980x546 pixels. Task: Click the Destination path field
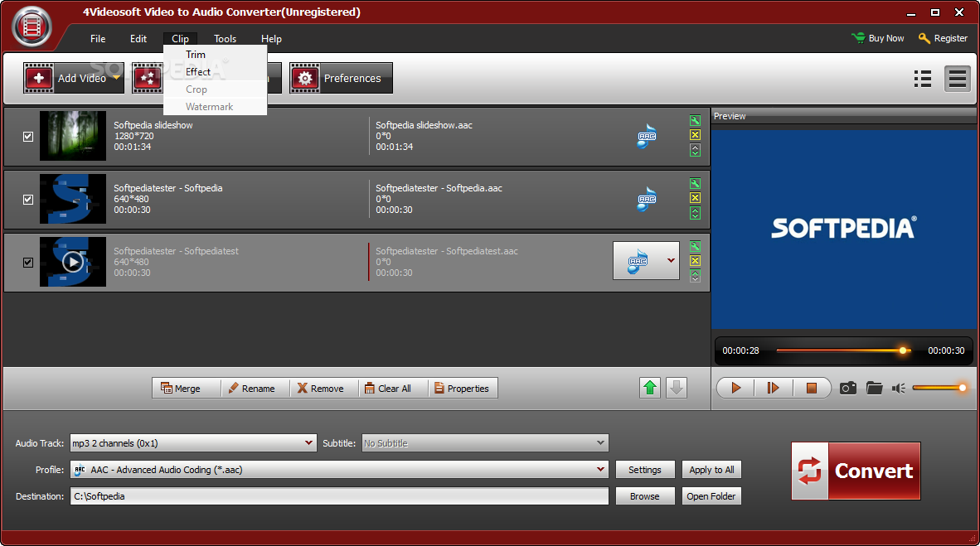click(x=339, y=496)
